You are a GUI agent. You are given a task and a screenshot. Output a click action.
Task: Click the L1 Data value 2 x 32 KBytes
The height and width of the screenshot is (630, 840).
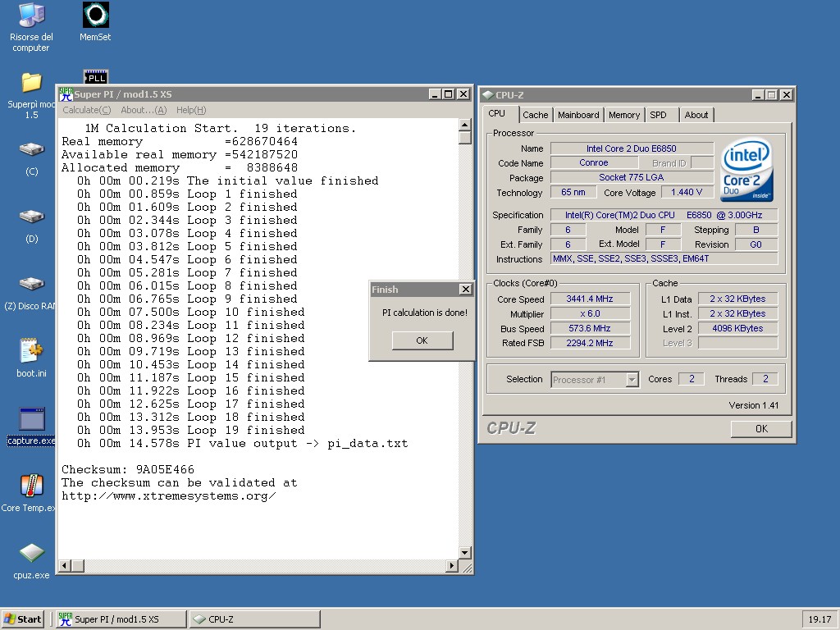tap(737, 299)
